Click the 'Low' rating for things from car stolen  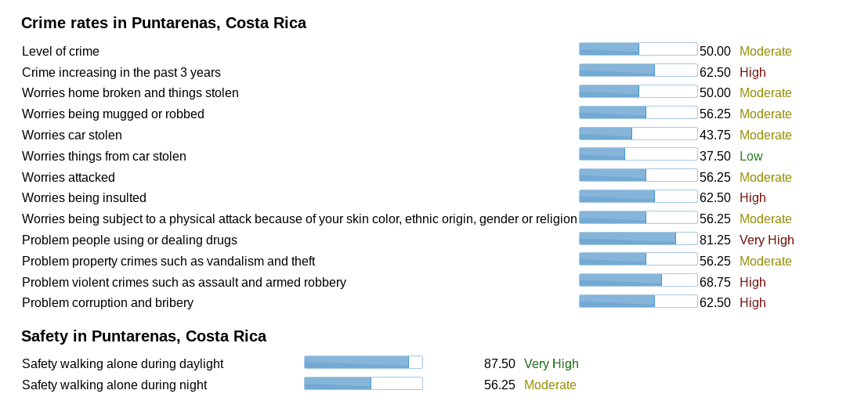pos(750,156)
